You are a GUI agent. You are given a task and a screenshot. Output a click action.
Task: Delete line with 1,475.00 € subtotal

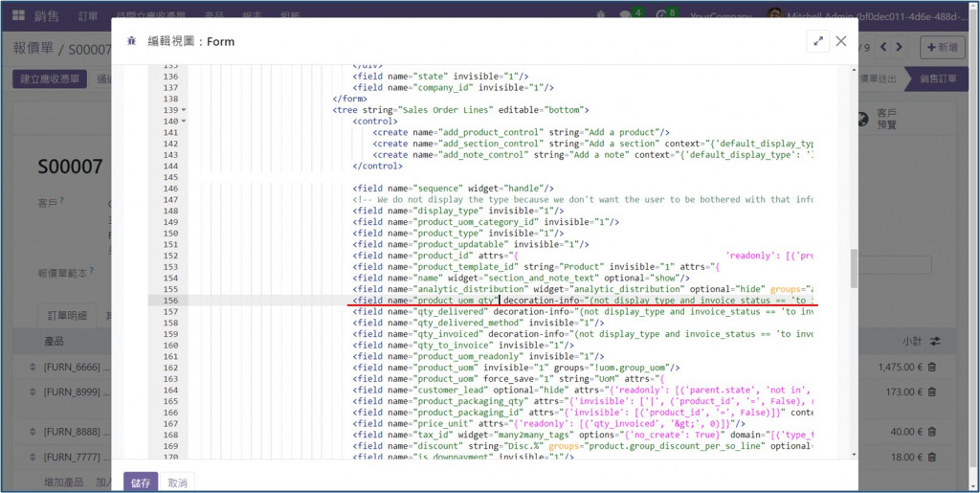932,367
